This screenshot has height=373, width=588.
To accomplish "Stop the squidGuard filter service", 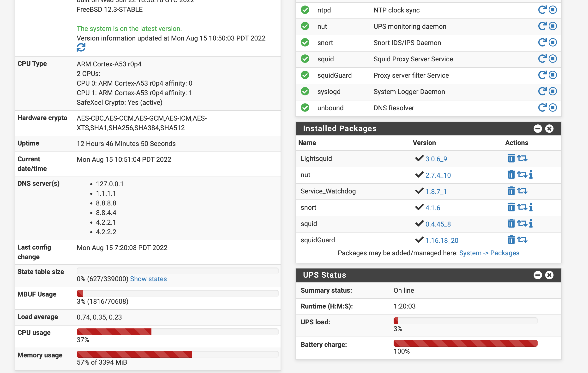I will click(x=553, y=75).
